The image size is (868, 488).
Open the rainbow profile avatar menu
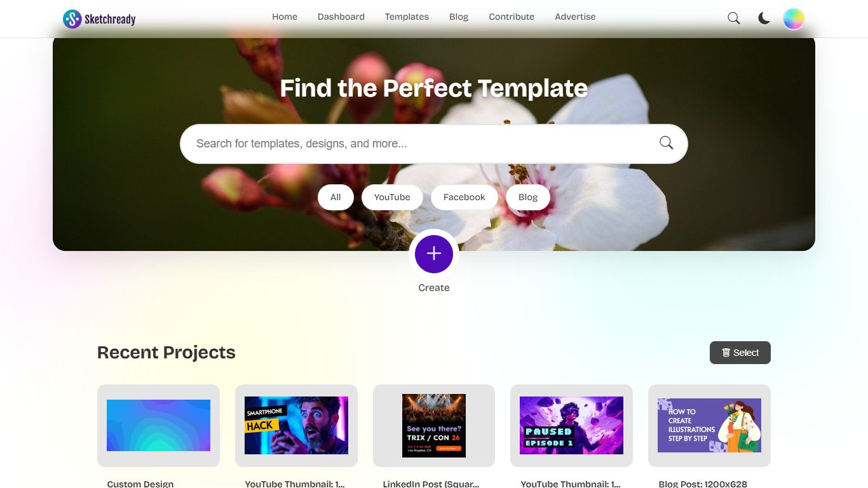[794, 18]
